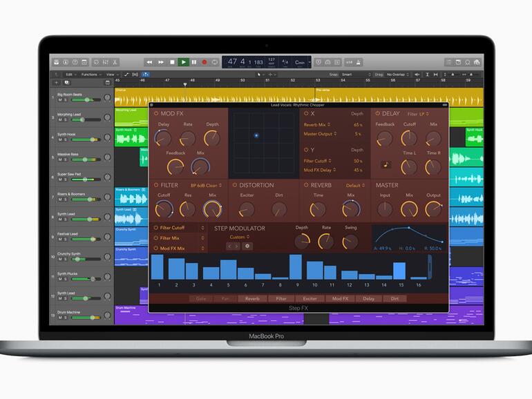
Task: Mute the Synth Hook track
Action: pos(60,139)
